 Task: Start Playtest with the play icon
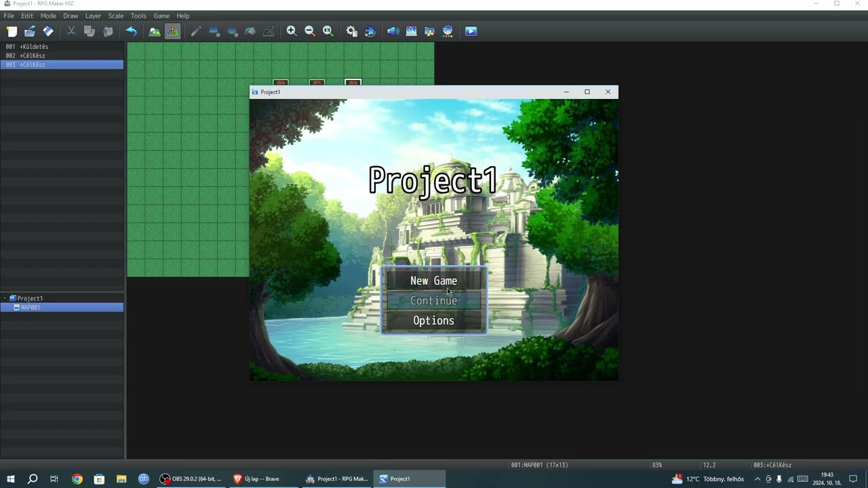pos(471,31)
